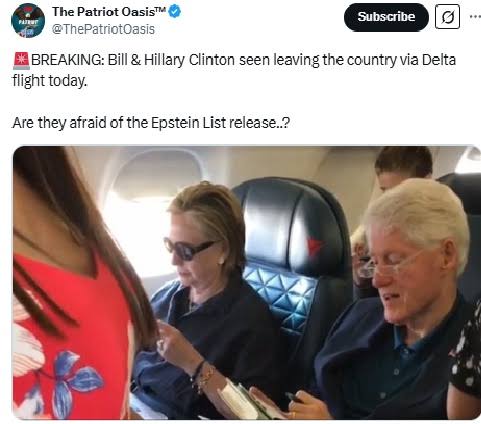481x424 pixels.
Task: Open the attached airplane cabin photo
Action: tap(247, 282)
